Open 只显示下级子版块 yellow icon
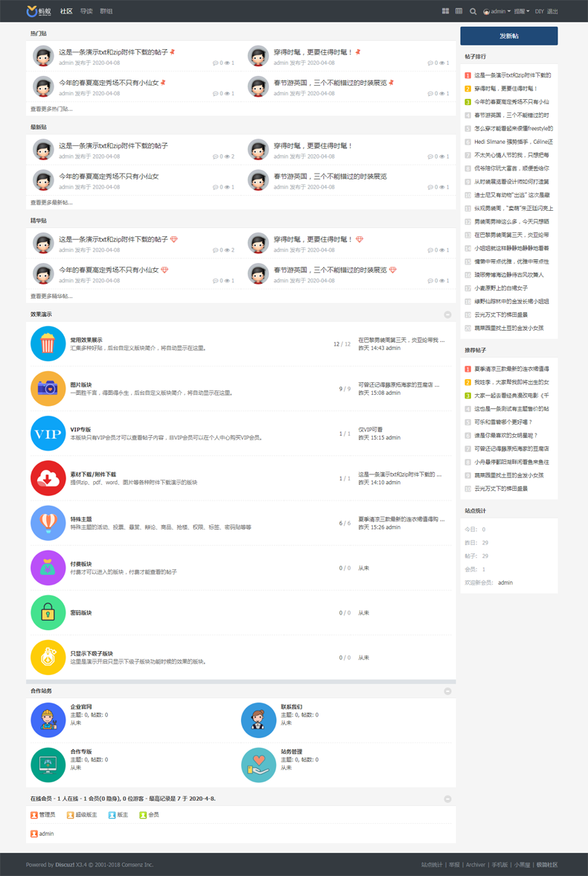 coord(48,657)
